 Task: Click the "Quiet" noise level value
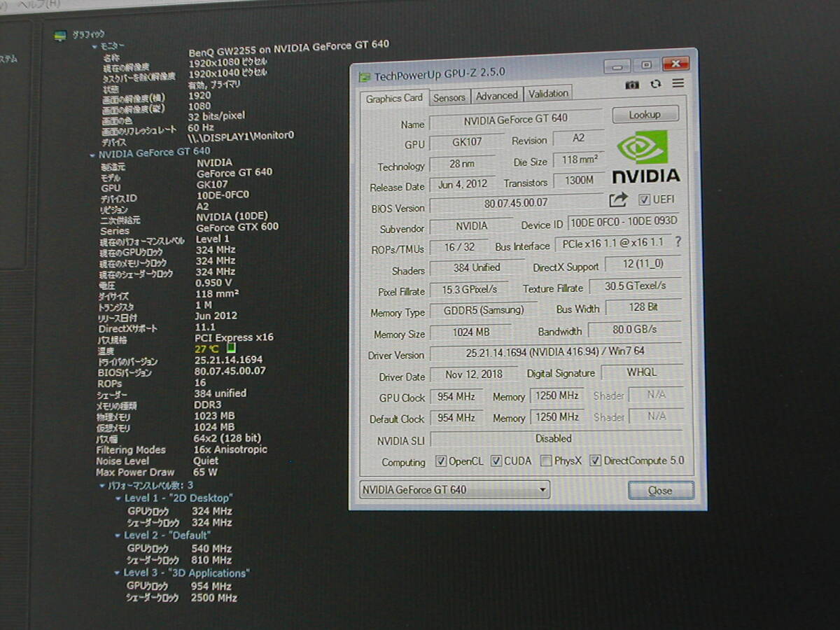click(x=206, y=461)
